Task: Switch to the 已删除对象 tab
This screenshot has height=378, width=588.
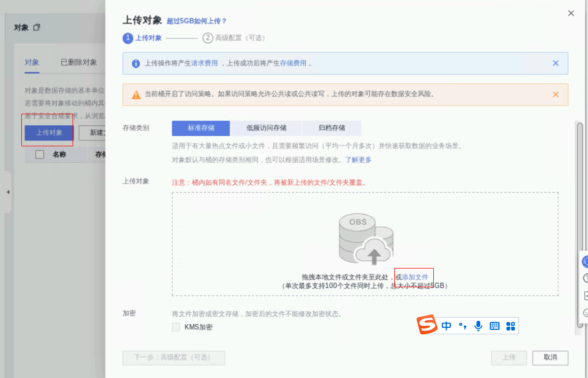Action: [x=78, y=62]
